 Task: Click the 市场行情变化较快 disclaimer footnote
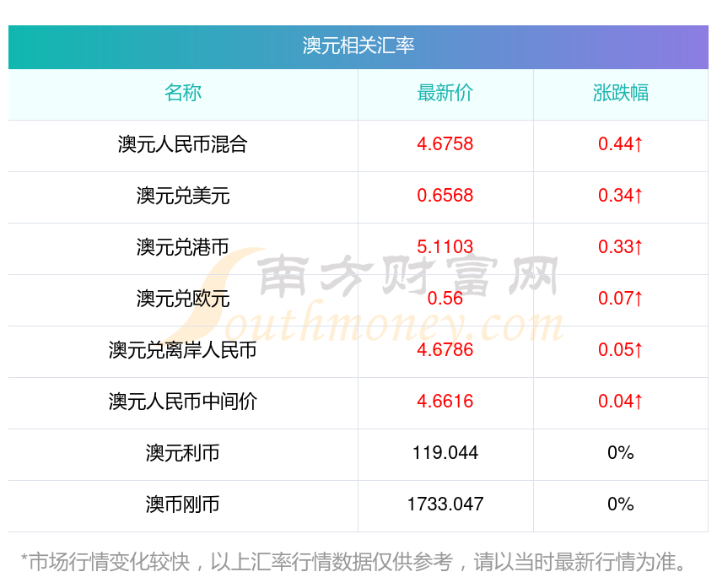point(353,562)
